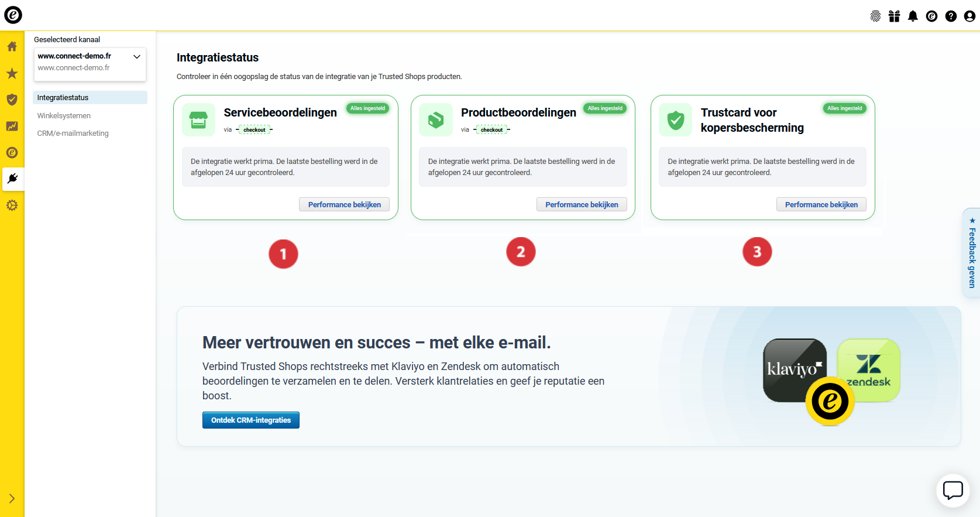Screen dimensions: 980x517
Task: Open the chat bubble widget
Action: (953, 490)
